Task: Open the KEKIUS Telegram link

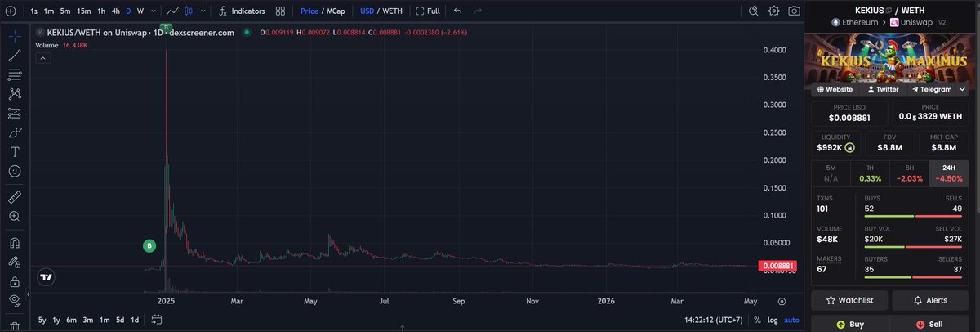Action: tap(932, 89)
